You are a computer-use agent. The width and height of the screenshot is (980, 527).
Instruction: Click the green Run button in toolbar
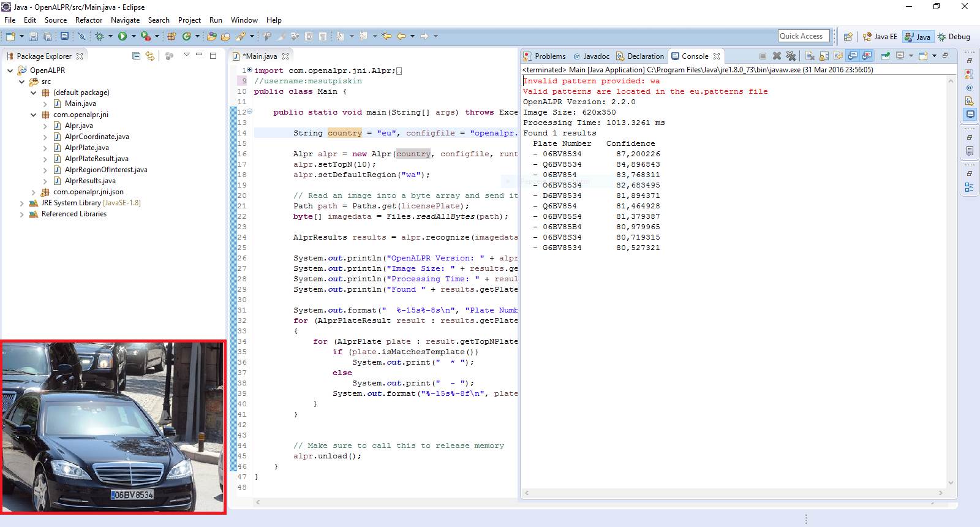coord(123,37)
